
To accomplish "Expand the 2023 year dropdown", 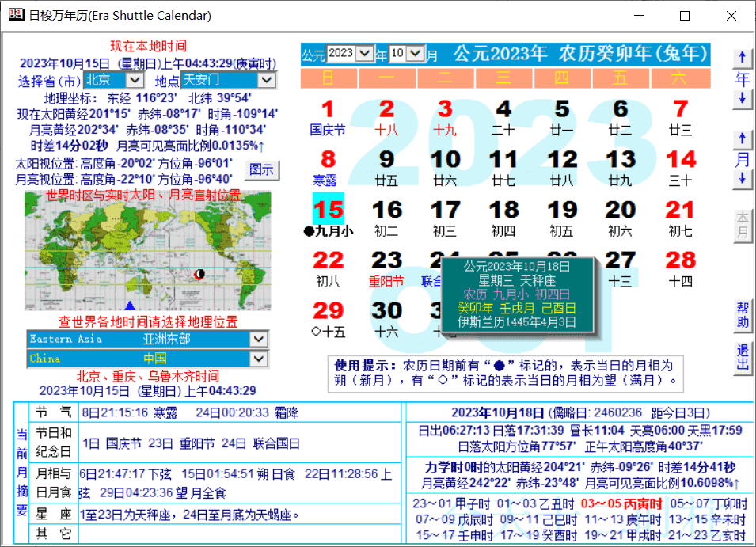I will coord(364,54).
